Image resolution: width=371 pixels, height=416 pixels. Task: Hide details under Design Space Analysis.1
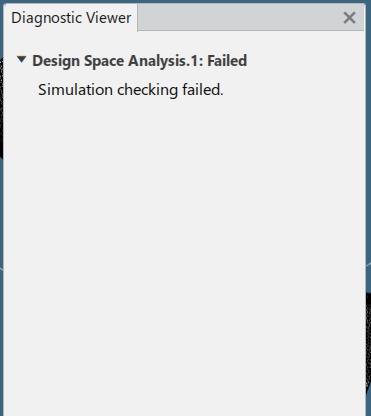point(22,60)
